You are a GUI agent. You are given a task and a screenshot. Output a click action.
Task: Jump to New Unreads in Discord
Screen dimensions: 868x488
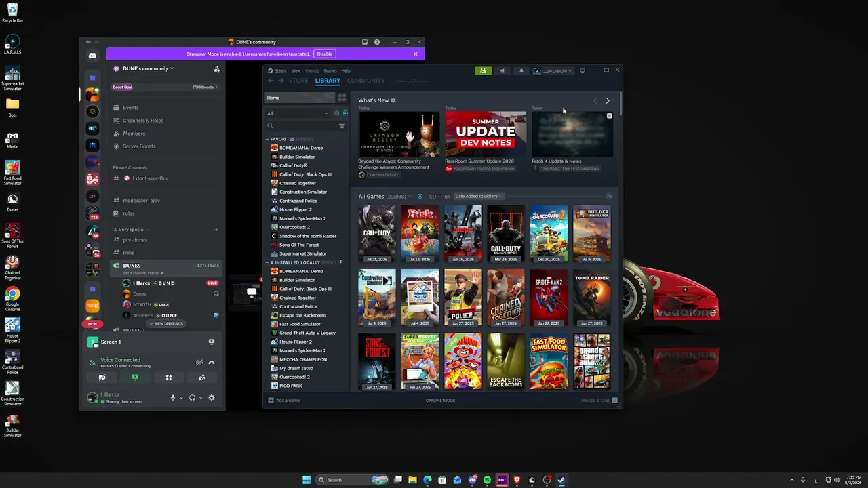166,324
